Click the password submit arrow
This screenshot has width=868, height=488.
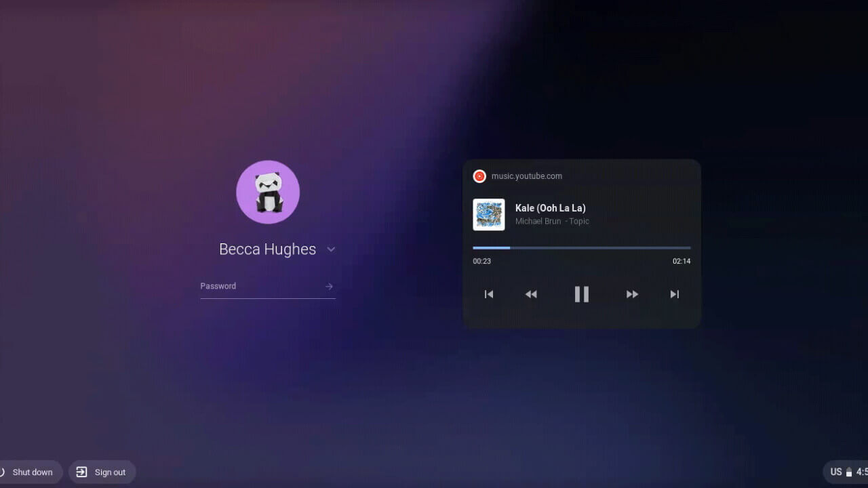pyautogui.click(x=329, y=285)
